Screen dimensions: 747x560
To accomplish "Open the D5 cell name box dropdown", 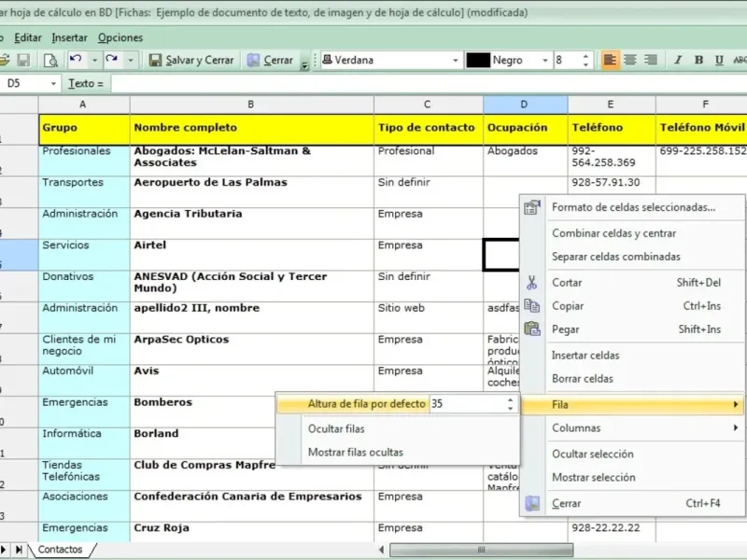I will click(53, 84).
